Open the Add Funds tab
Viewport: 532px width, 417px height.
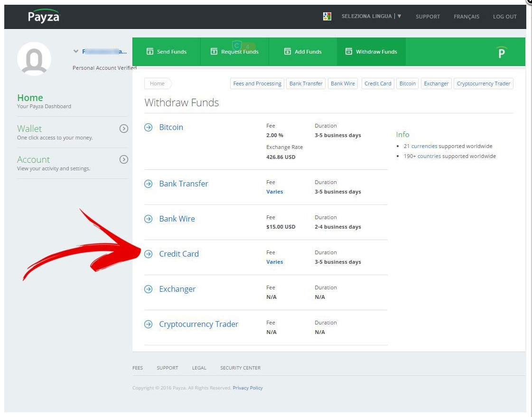tap(303, 52)
